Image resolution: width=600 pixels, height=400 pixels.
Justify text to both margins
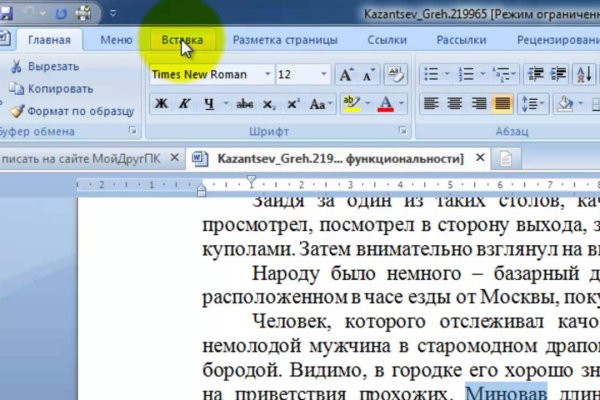(502, 104)
